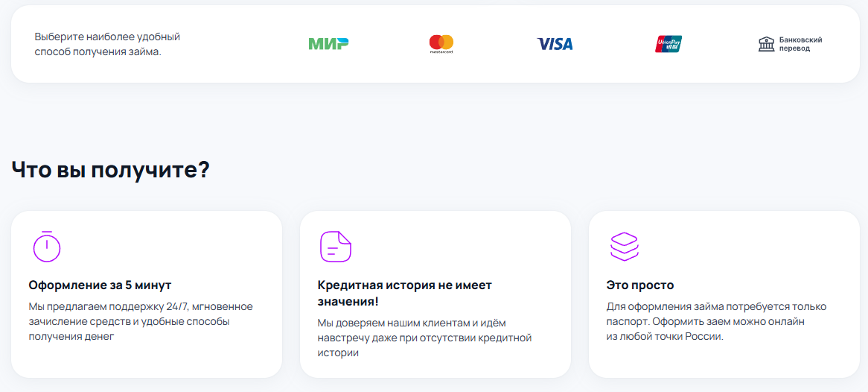Select the 'Банковский перевод' label
Image resolution: width=868 pixels, height=392 pixels.
(x=800, y=44)
